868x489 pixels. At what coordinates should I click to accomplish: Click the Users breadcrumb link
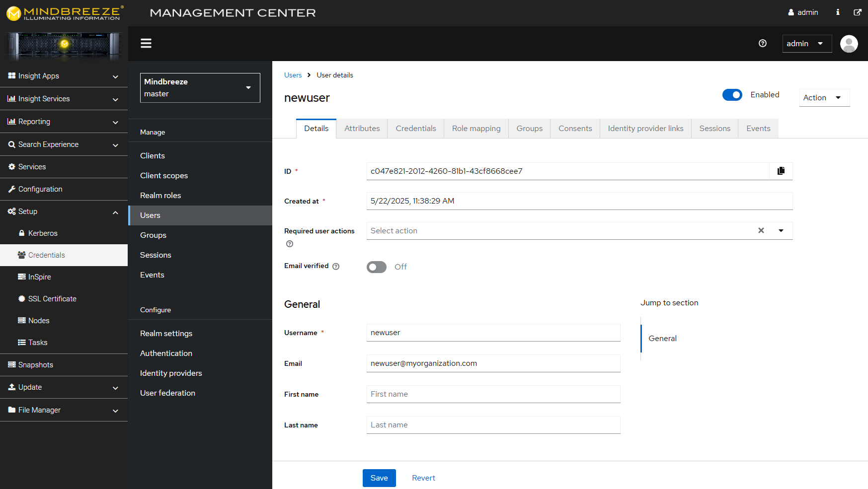click(x=293, y=75)
